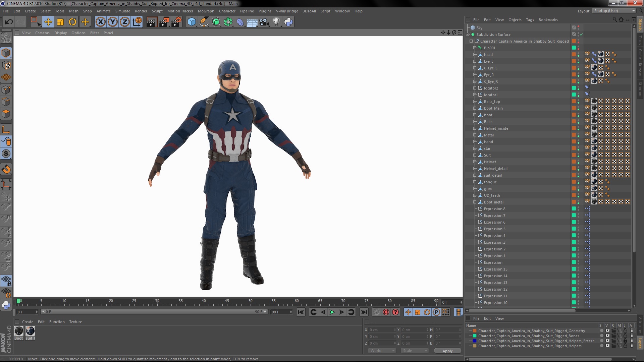Screen dimensions: 644x362
Task: Open the World coordinate dropdown
Action: pyautogui.click(x=382, y=351)
